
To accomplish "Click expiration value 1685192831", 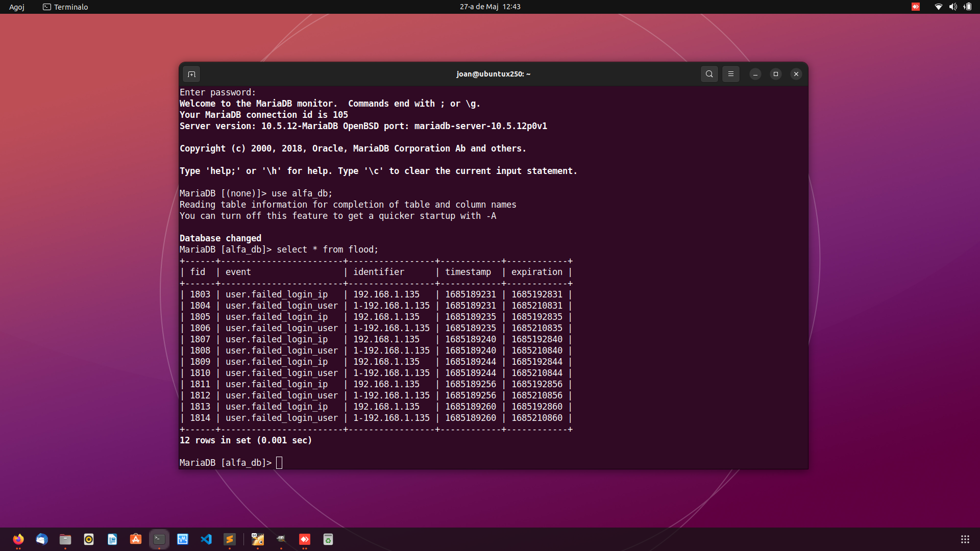I will [x=537, y=294].
